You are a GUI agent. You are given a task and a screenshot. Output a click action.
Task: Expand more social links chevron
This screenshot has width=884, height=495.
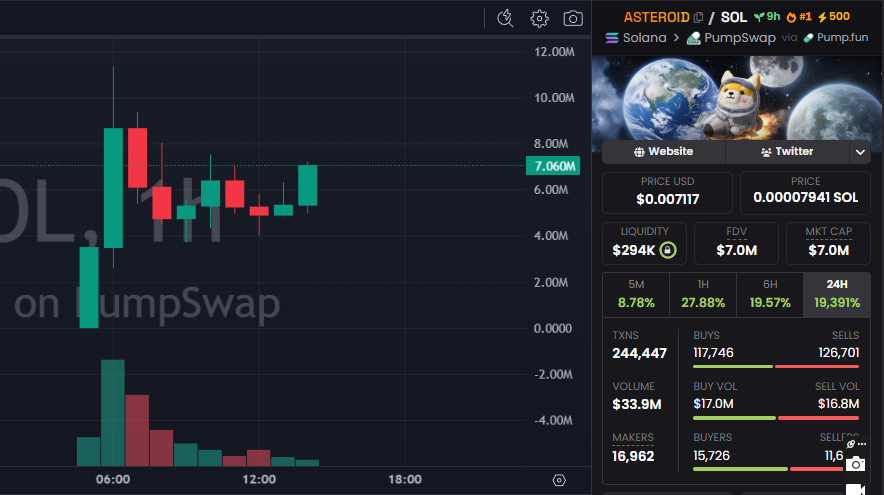coord(860,152)
